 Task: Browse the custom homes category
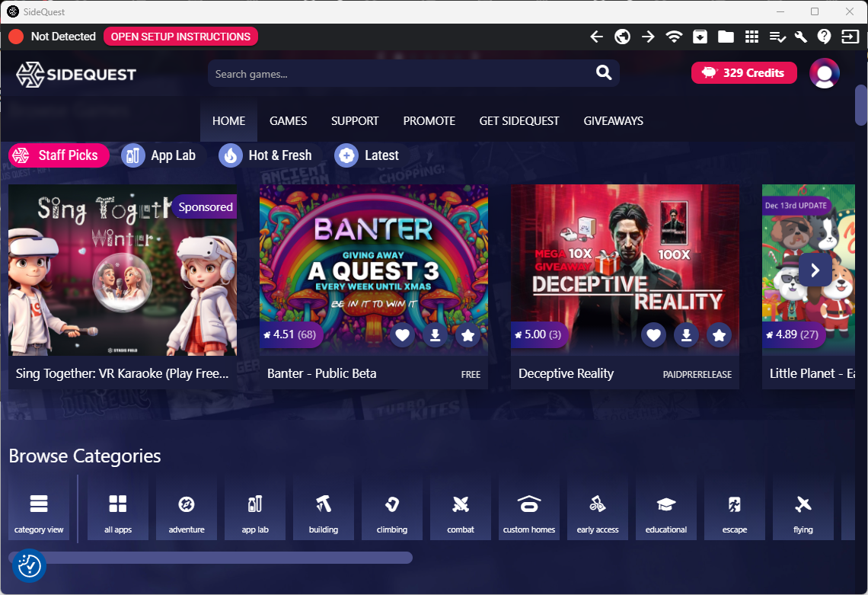tap(529, 509)
